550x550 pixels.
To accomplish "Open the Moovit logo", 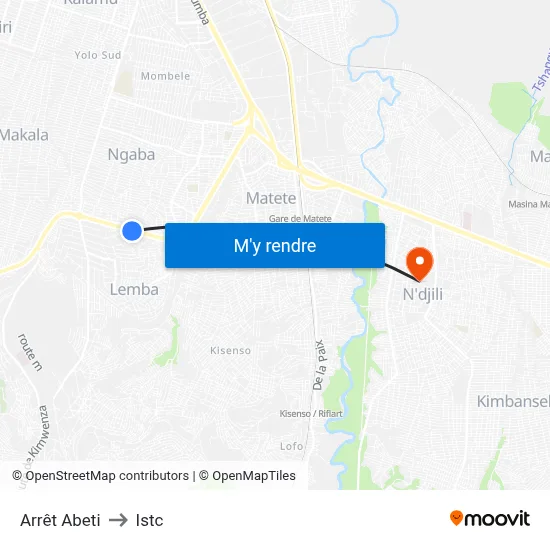I will click(x=490, y=519).
